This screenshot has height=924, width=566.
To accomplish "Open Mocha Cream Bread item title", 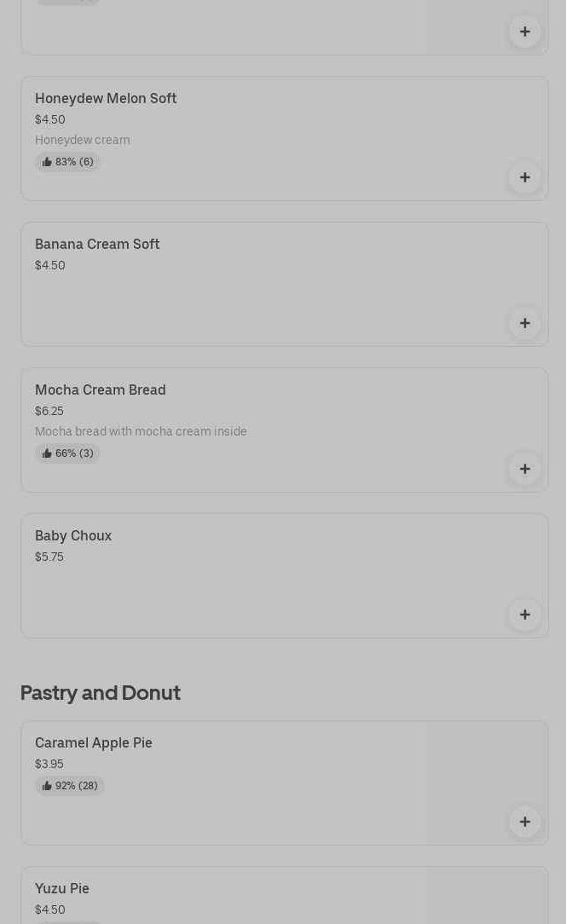I will pos(101,390).
